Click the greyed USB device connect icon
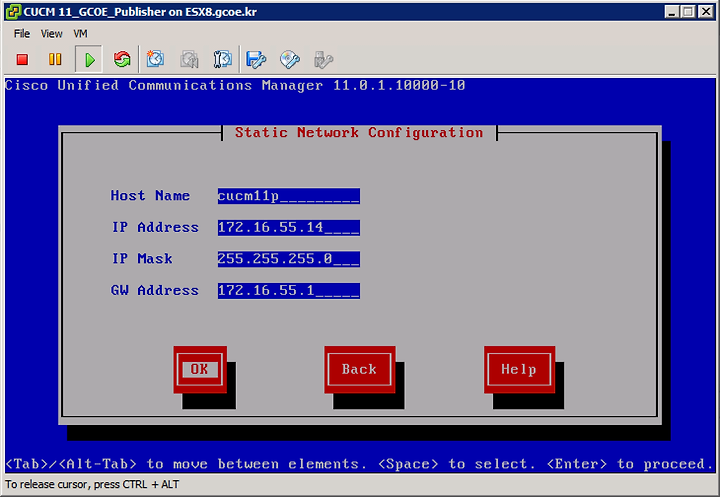The height and width of the screenshot is (497, 720). pos(323,59)
